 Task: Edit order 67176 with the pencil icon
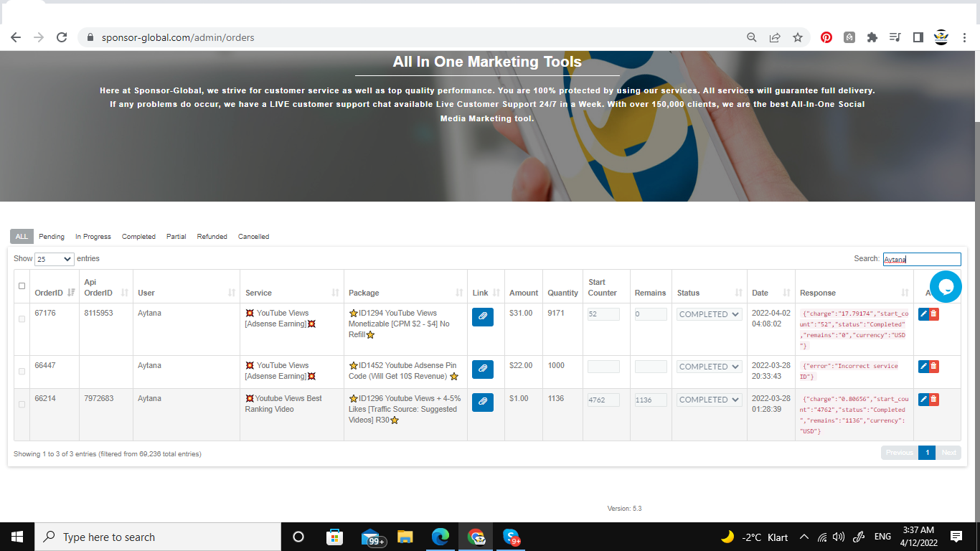(x=923, y=314)
